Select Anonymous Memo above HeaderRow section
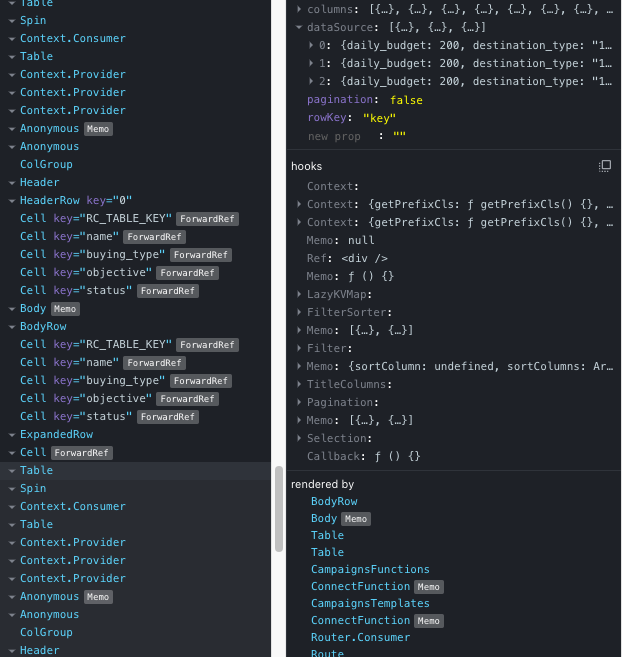 click(66, 129)
